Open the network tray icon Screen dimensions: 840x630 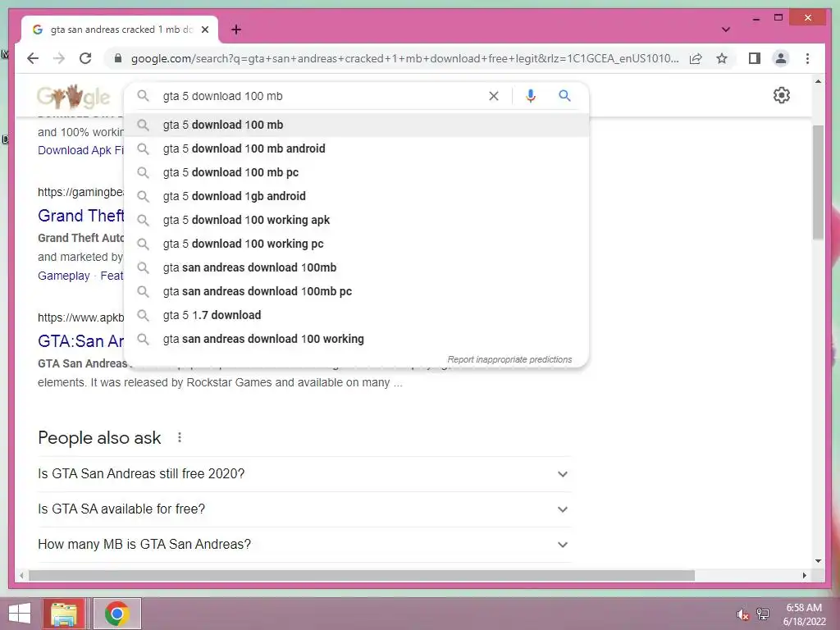pyautogui.click(x=763, y=614)
